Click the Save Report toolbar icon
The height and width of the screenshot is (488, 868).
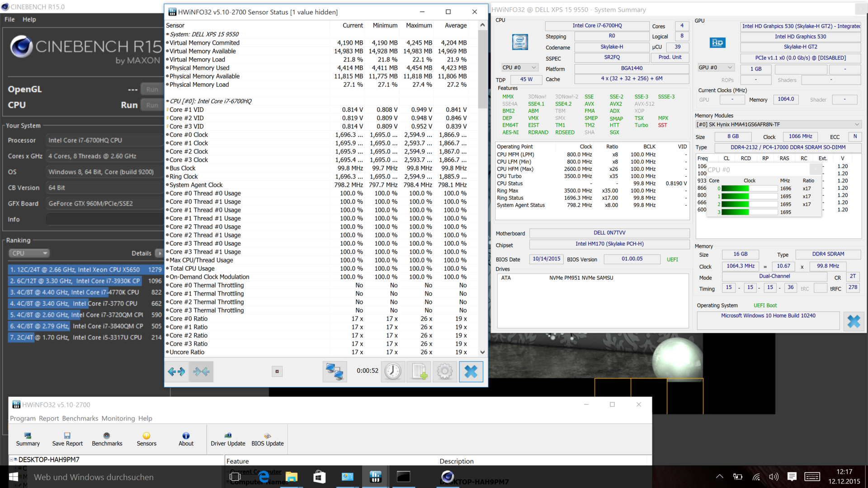[67, 439]
